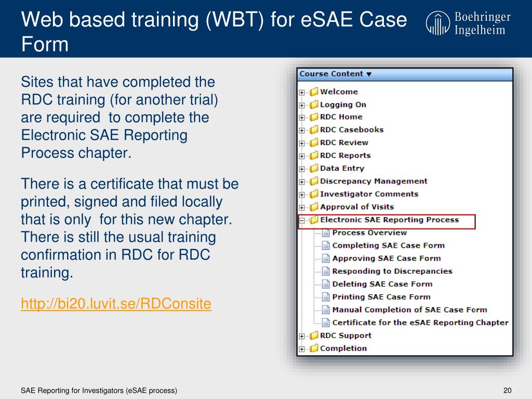Click the Data Entry folder icon
The height and width of the screenshot is (399, 532).
[x=314, y=168]
